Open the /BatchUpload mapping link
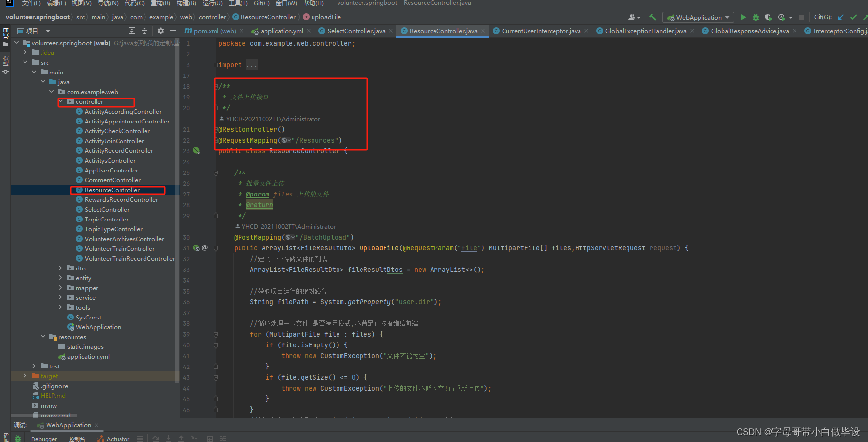This screenshot has height=442, width=868. [x=323, y=238]
